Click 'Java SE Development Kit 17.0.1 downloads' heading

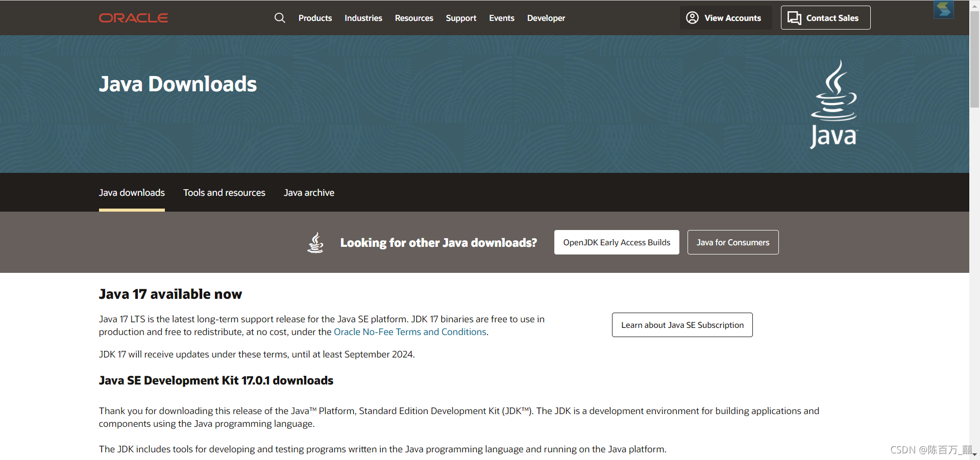pyautogui.click(x=216, y=380)
